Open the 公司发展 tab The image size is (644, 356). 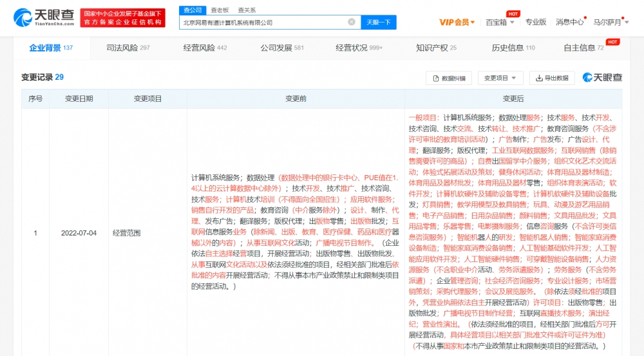point(282,48)
